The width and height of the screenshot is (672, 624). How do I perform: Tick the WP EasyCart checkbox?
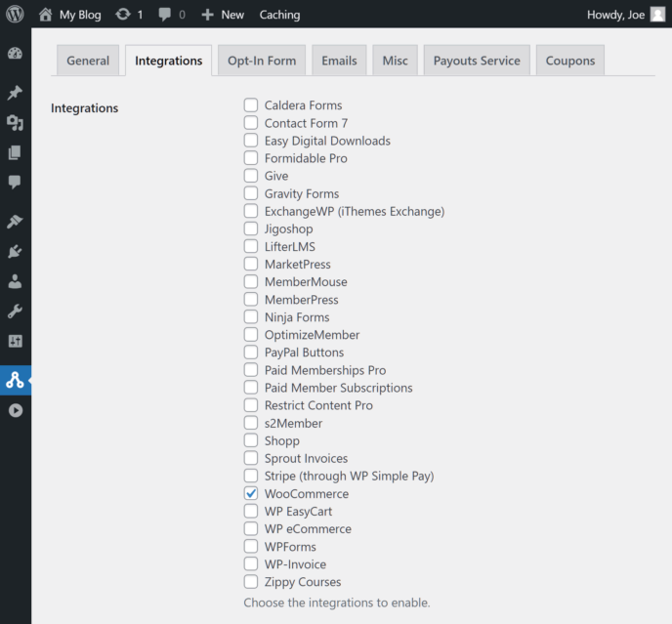pyautogui.click(x=251, y=511)
